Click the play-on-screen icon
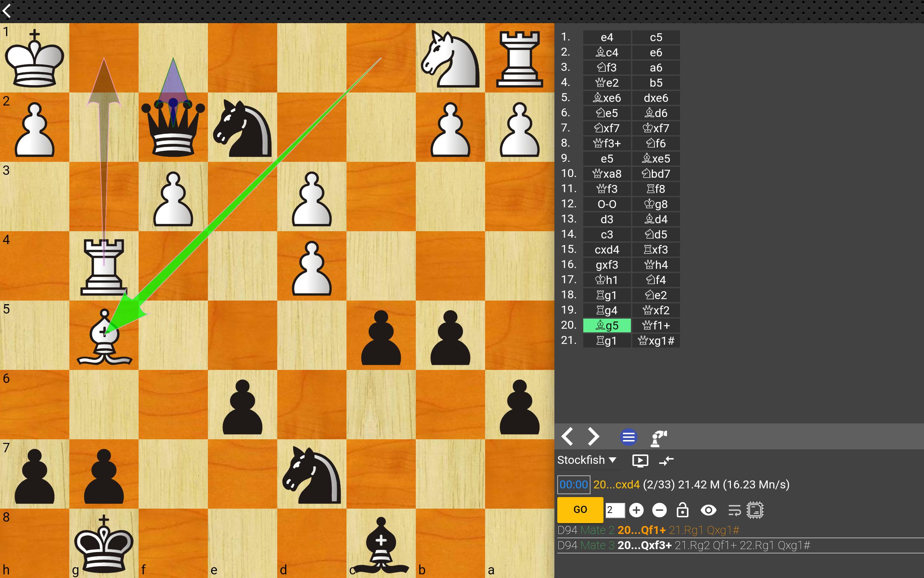Viewport: 924px width, 578px height. pyautogui.click(x=640, y=461)
